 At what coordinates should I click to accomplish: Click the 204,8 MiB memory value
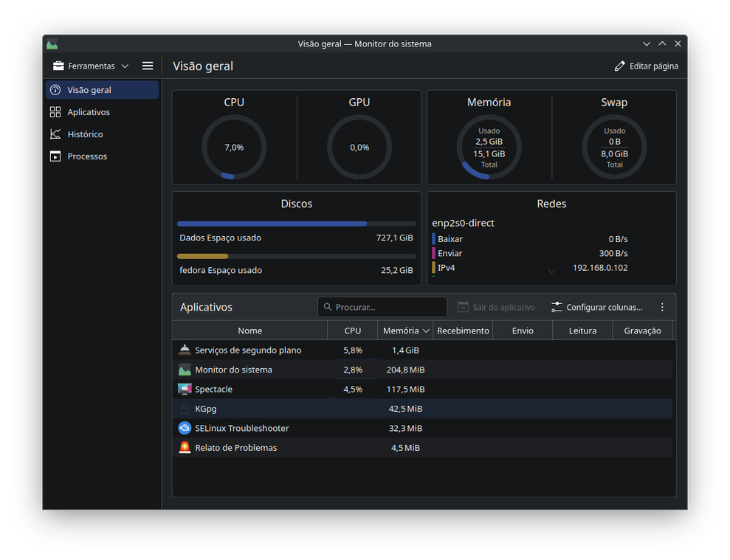point(405,370)
